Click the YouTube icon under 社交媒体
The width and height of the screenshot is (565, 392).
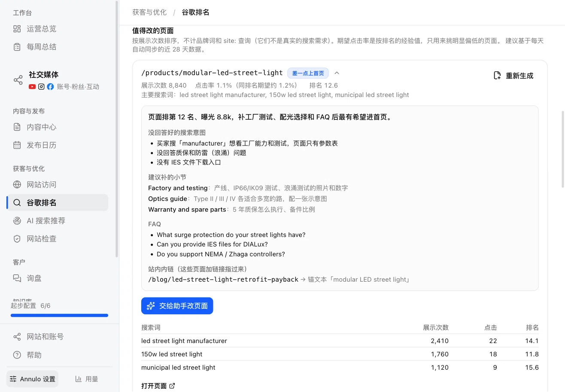tap(32, 87)
